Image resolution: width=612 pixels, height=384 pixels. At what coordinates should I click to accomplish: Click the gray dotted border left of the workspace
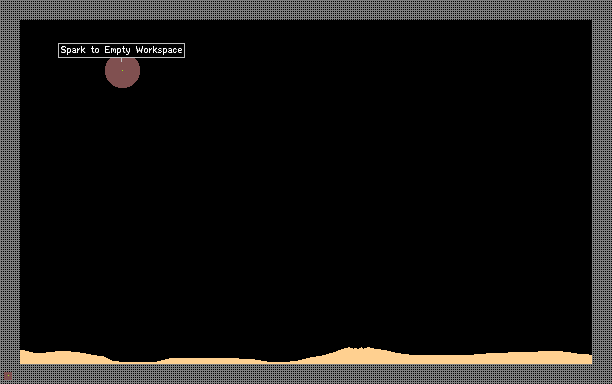10,192
